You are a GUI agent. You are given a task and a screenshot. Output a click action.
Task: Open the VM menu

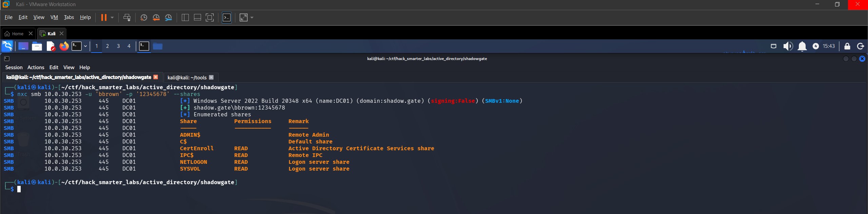click(54, 17)
